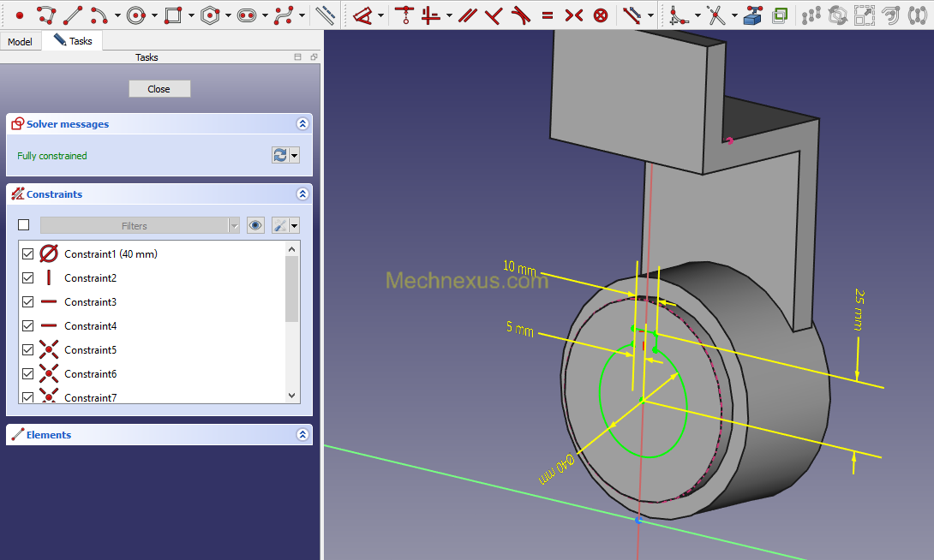Select the Trim edge tool
The width and height of the screenshot is (934, 560).
716,15
